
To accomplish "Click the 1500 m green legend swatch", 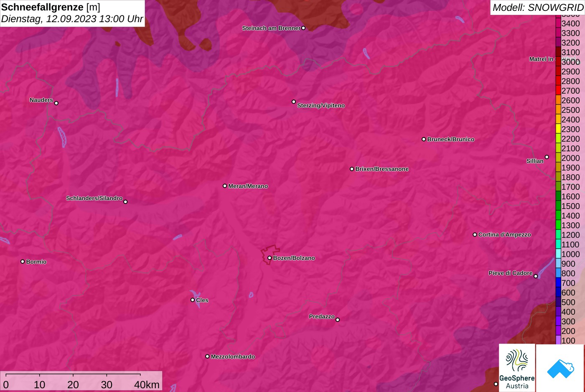I will pyautogui.click(x=558, y=206).
